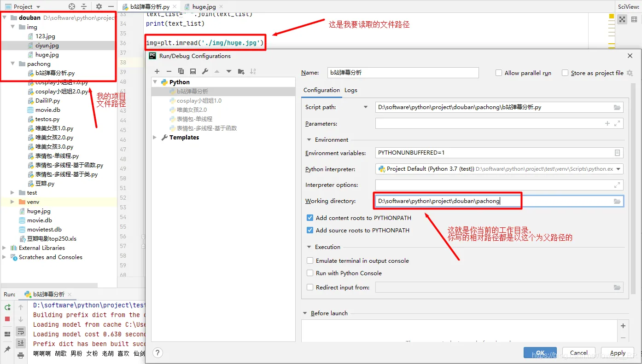Expand the test folder in Project

12,192
